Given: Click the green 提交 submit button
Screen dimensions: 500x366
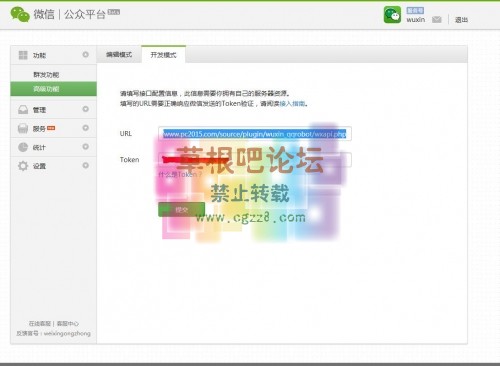Looking at the screenshot, I should 181,210.
